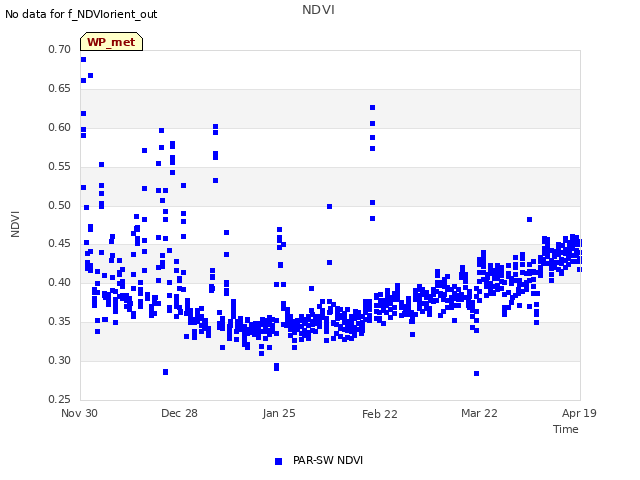Click the 0.40 y-axis tick label

(60, 282)
